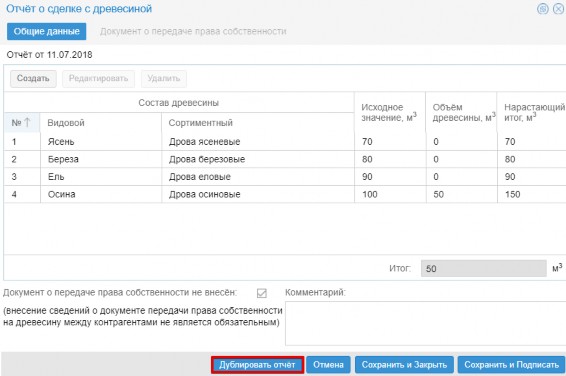Click the Дрова березовые cell

(x=258, y=159)
